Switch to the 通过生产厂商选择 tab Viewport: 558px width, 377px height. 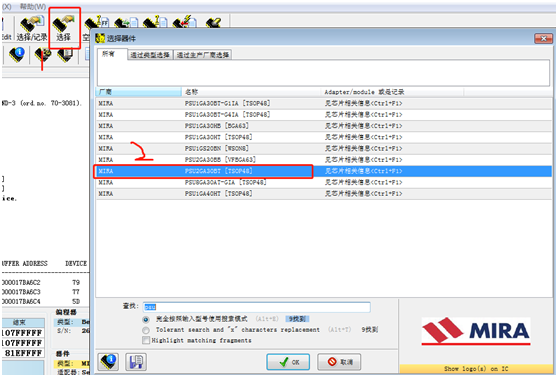[203, 55]
